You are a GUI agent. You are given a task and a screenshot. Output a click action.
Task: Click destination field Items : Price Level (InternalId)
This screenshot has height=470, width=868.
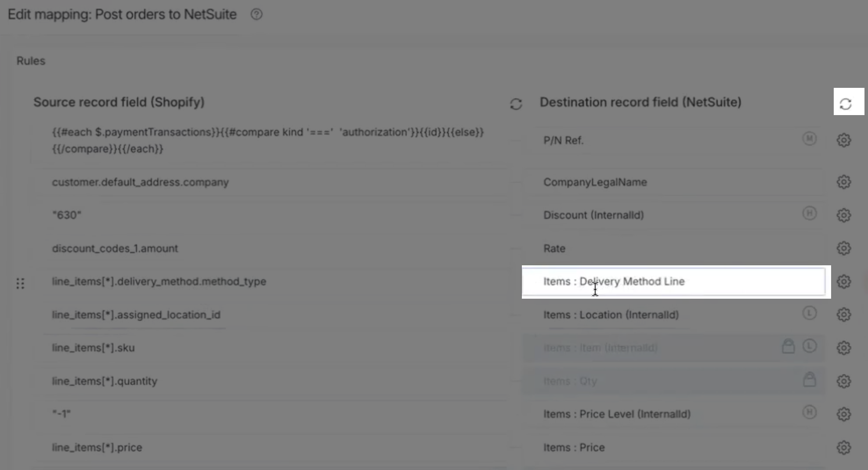click(673, 414)
